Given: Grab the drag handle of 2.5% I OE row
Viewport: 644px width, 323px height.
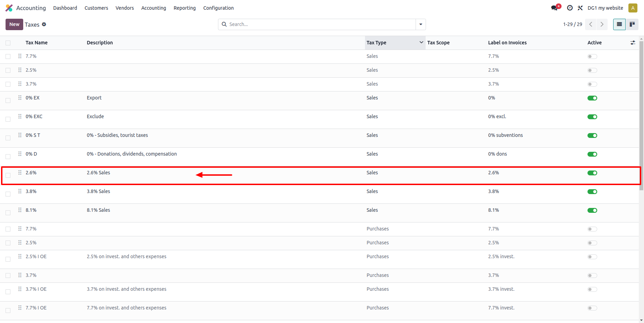Looking at the screenshot, I should point(20,256).
